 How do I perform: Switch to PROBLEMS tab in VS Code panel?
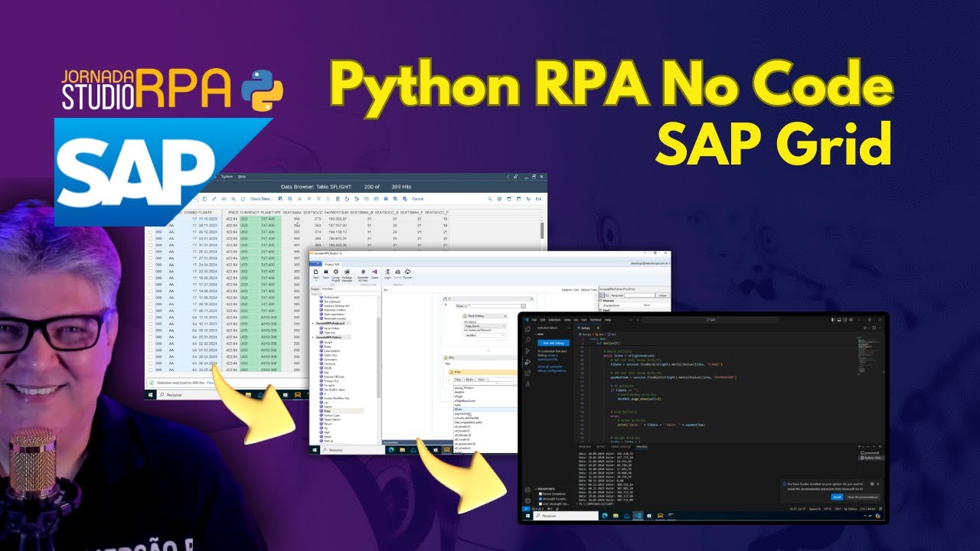(585, 446)
